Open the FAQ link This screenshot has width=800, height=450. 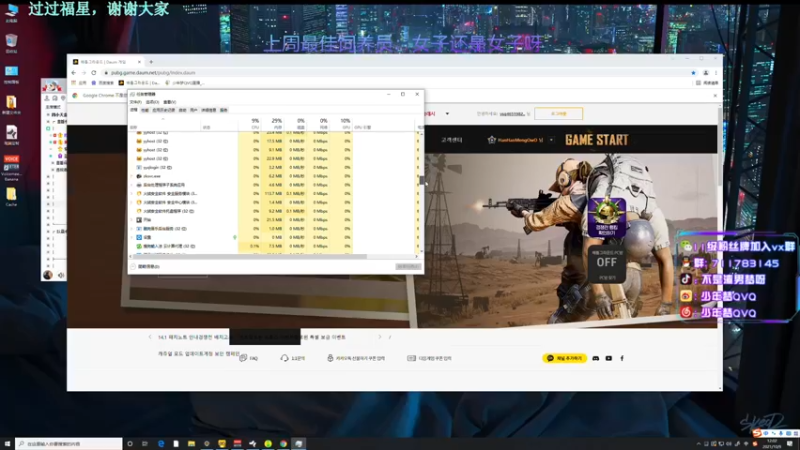tap(249, 358)
